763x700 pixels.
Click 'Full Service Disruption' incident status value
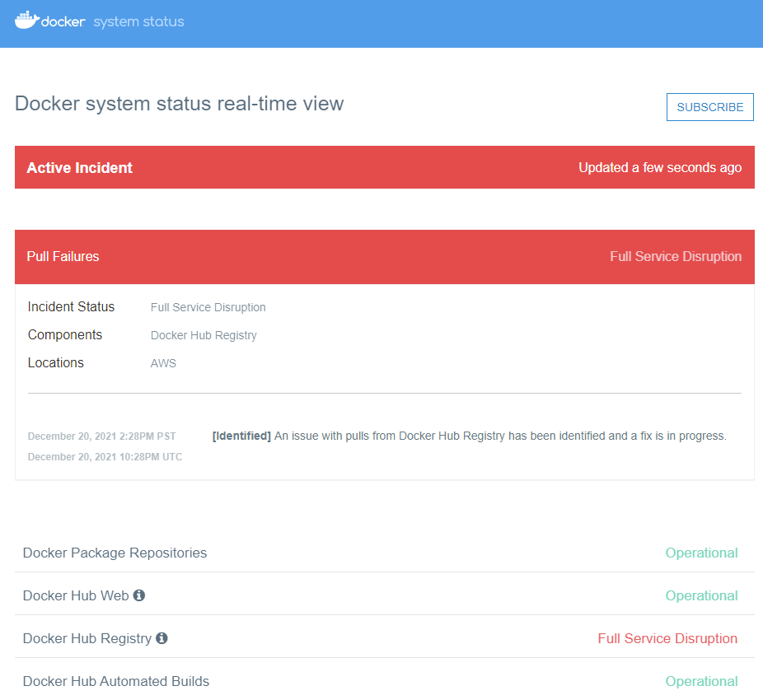pyautogui.click(x=208, y=307)
